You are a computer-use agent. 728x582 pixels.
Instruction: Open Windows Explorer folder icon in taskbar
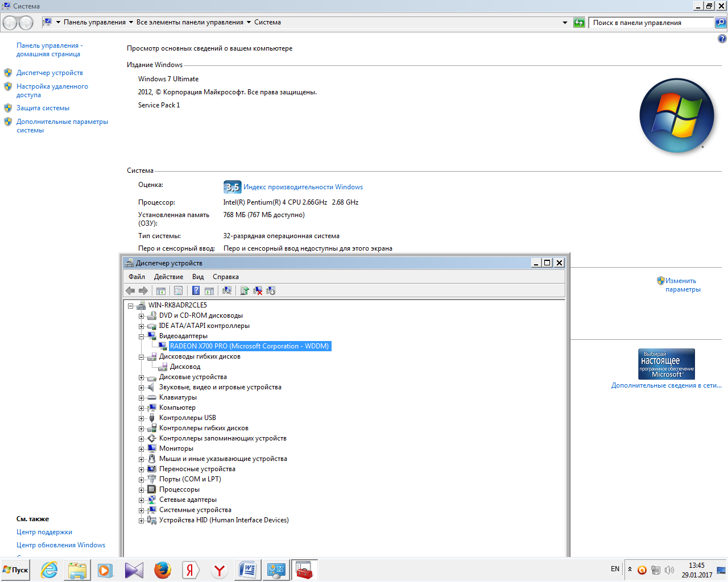pos(77,570)
